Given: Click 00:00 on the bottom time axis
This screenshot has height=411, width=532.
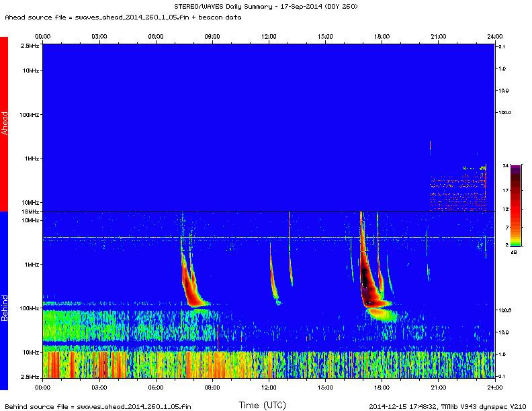Looking at the screenshot, I should tap(43, 387).
